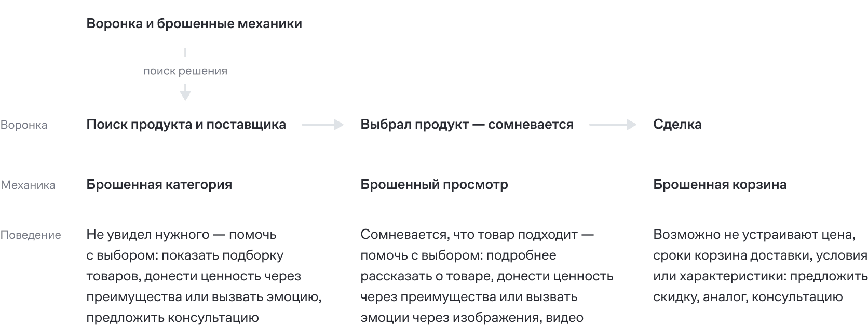Select the "Поиск продукта и поставщика" stage
The width and height of the screenshot is (868, 325).
(186, 125)
